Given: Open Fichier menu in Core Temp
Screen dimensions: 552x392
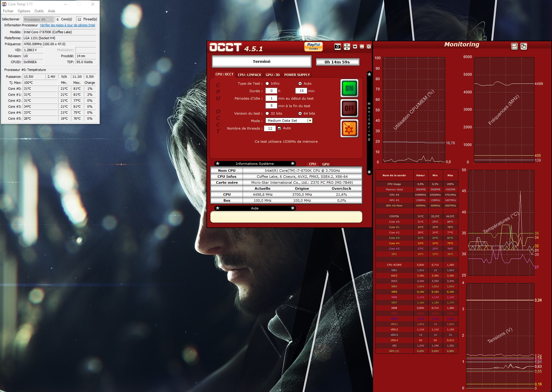Looking at the screenshot, I should pos(8,11).
